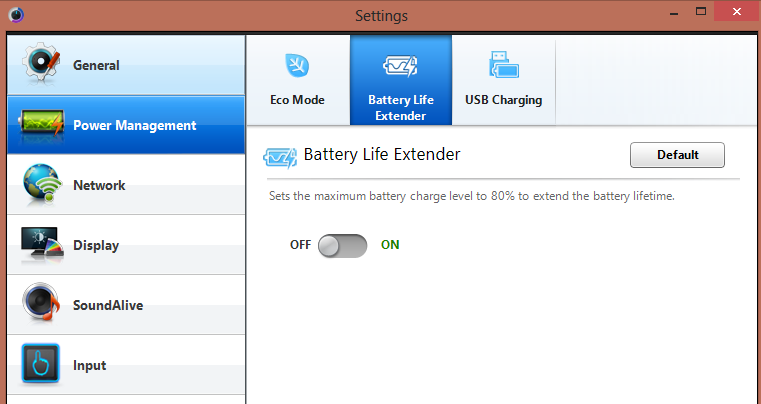Click the General gear icon in sidebar

pos(40,65)
